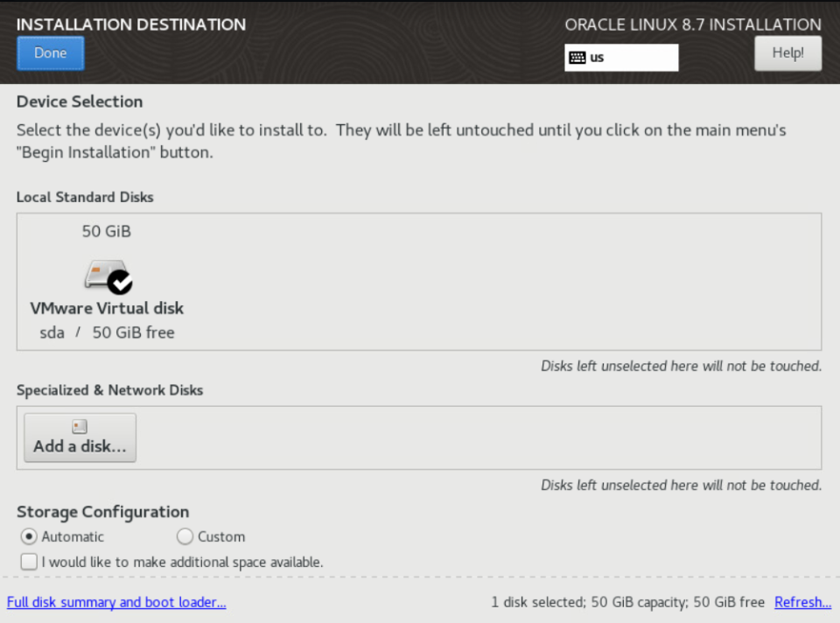
Task: Select the Custom storage configuration radio button
Action: click(185, 536)
